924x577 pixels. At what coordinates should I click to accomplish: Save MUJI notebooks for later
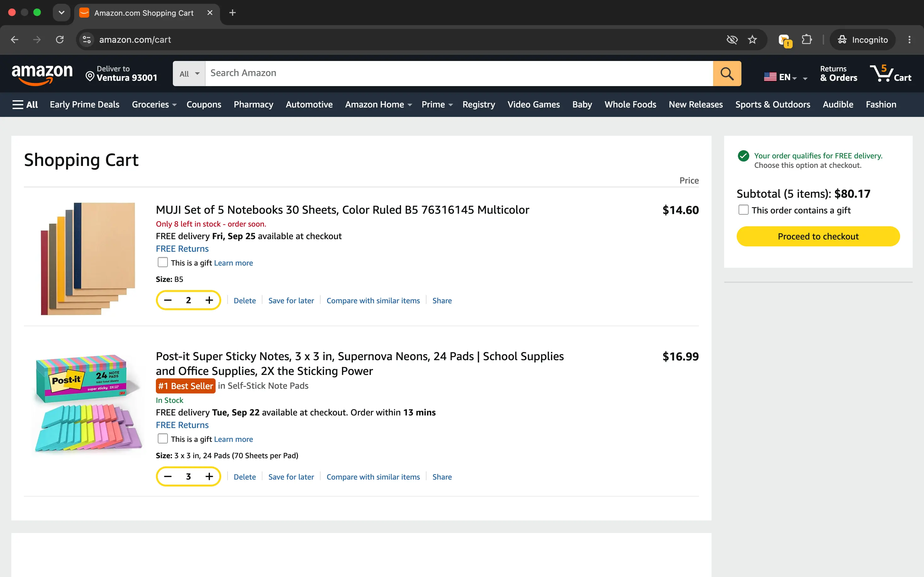point(291,301)
